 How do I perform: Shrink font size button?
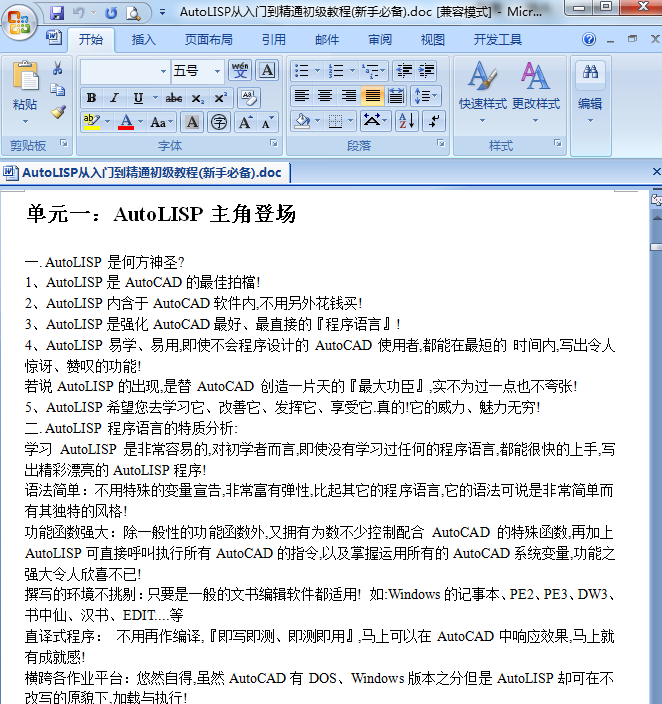pos(267,122)
